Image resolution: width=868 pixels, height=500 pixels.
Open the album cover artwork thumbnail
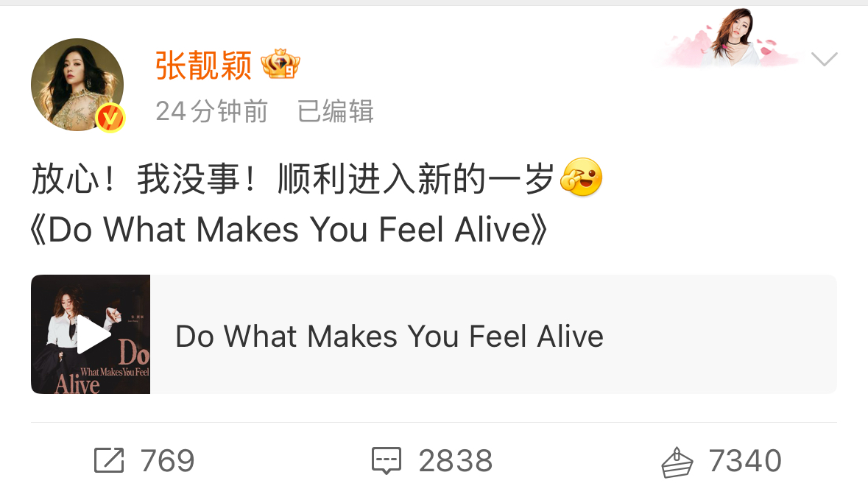click(x=91, y=334)
